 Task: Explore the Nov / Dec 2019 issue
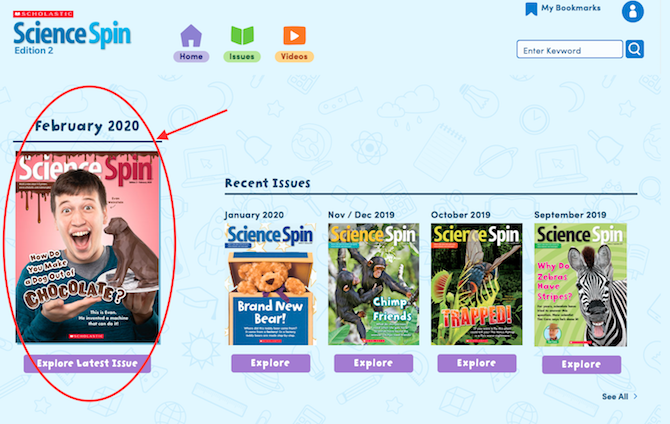tap(373, 363)
